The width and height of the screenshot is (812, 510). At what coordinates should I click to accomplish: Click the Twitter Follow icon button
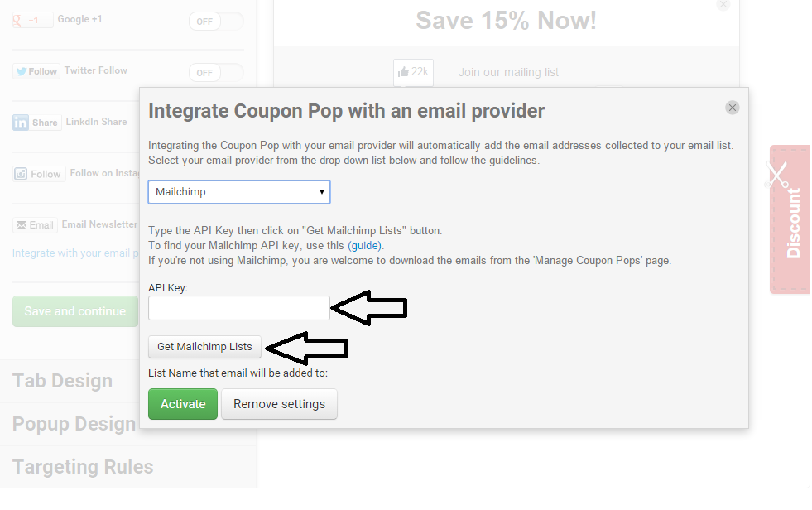point(36,71)
